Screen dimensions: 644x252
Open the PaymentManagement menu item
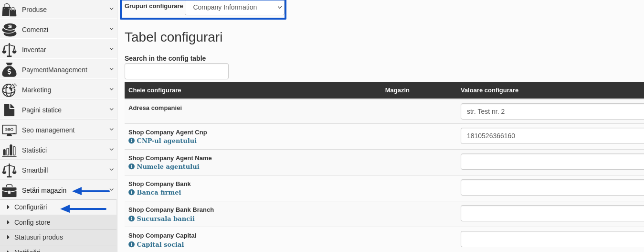(x=58, y=70)
